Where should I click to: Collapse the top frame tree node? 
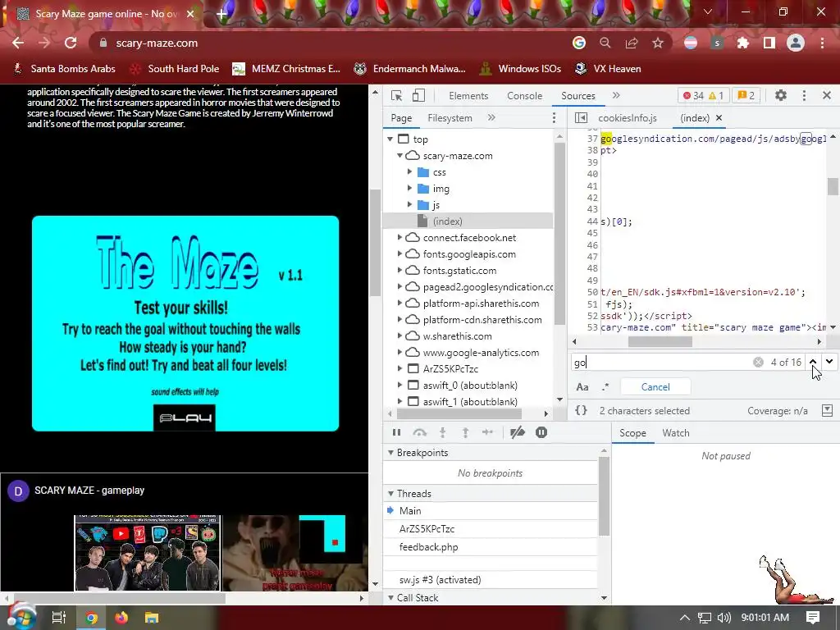pos(390,139)
